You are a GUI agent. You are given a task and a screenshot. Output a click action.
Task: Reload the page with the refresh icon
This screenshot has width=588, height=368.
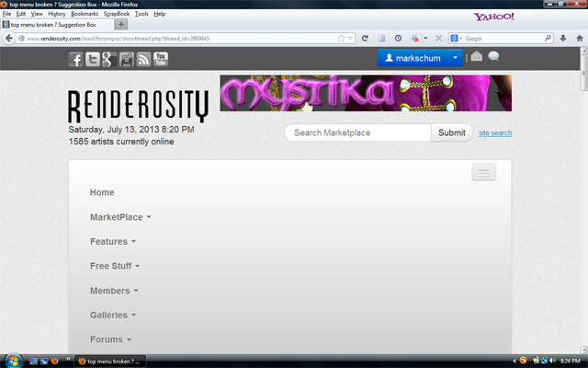365,39
